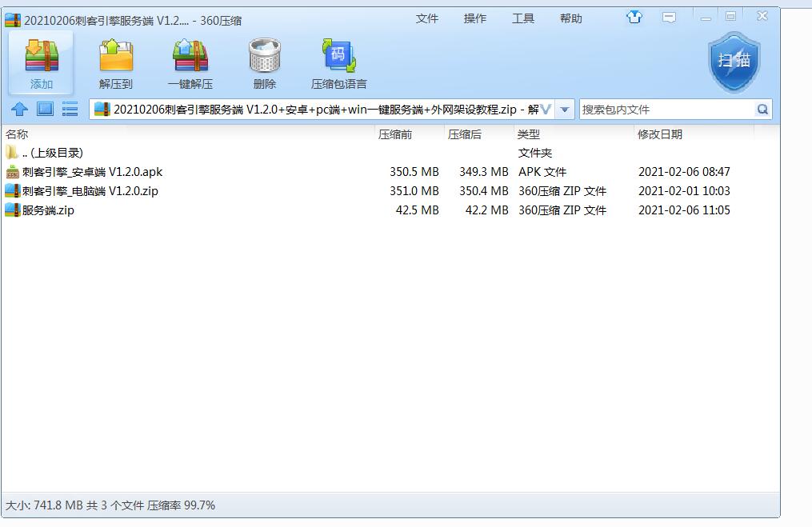This screenshot has height=527, width=812.
Task: Open the 压缩包语言 archive language icon
Action: (x=338, y=58)
